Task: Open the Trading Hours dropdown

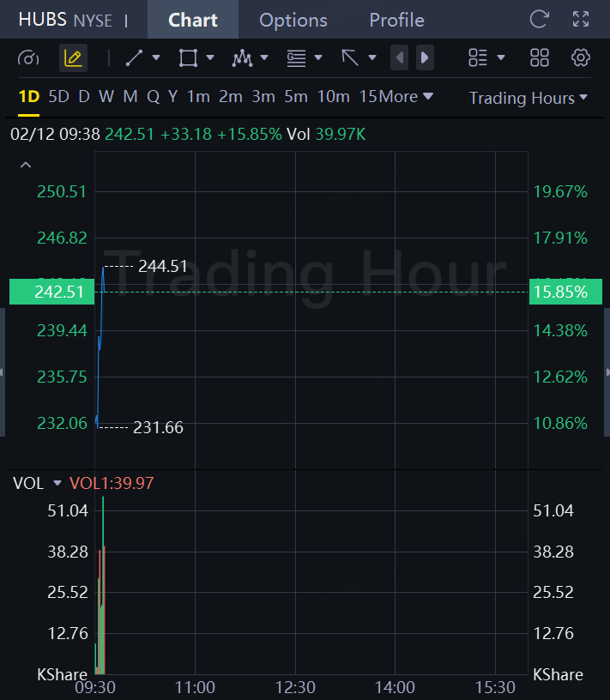Action: pyautogui.click(x=528, y=98)
